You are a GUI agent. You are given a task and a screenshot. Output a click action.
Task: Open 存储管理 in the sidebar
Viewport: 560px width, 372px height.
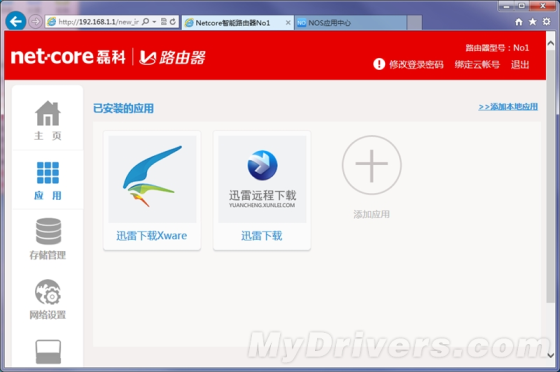click(48, 238)
